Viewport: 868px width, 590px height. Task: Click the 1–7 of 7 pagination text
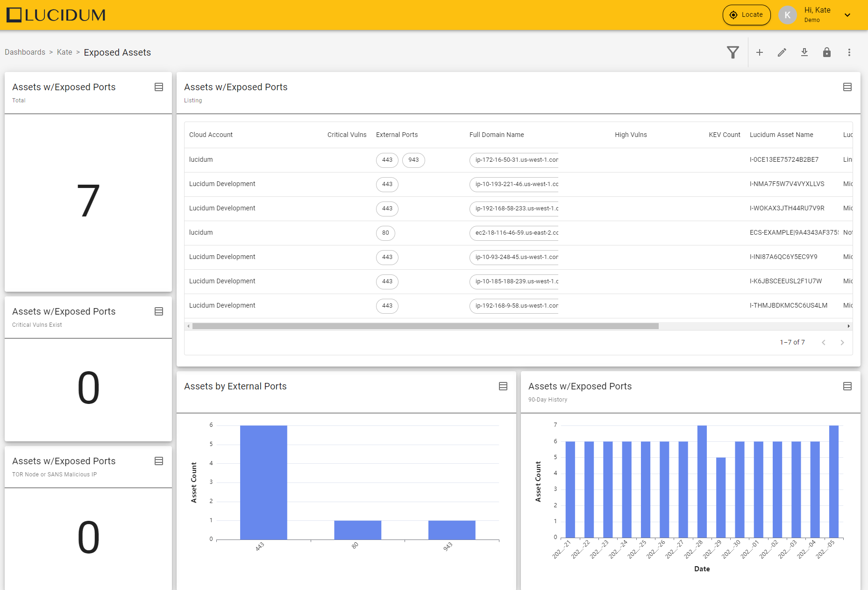pos(792,342)
